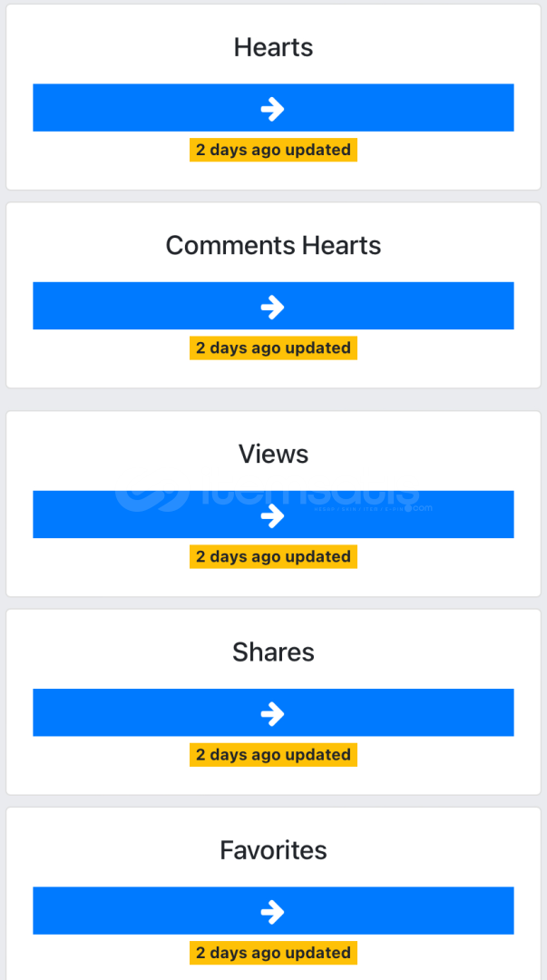Click the yellow updated badge under Favorites

click(x=273, y=953)
